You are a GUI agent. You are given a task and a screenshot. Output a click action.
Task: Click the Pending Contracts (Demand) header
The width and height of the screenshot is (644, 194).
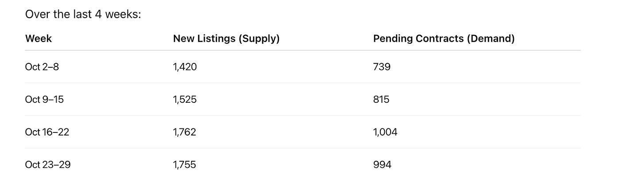click(x=444, y=39)
